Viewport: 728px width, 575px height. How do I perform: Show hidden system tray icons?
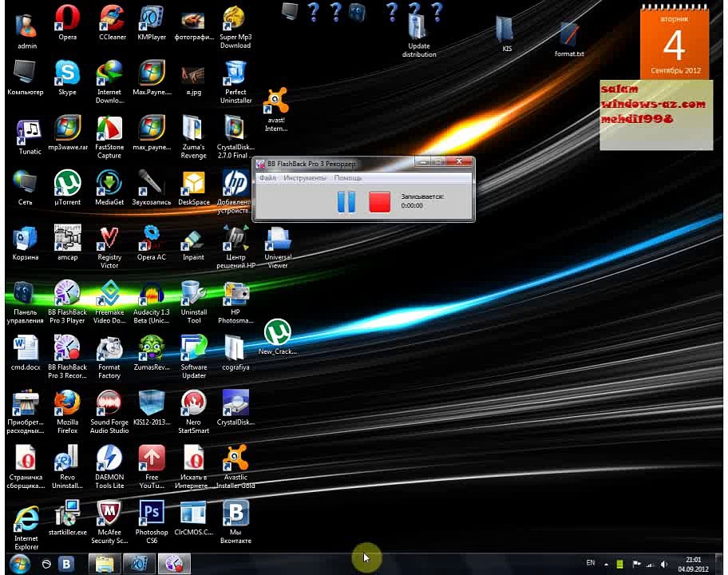606,565
